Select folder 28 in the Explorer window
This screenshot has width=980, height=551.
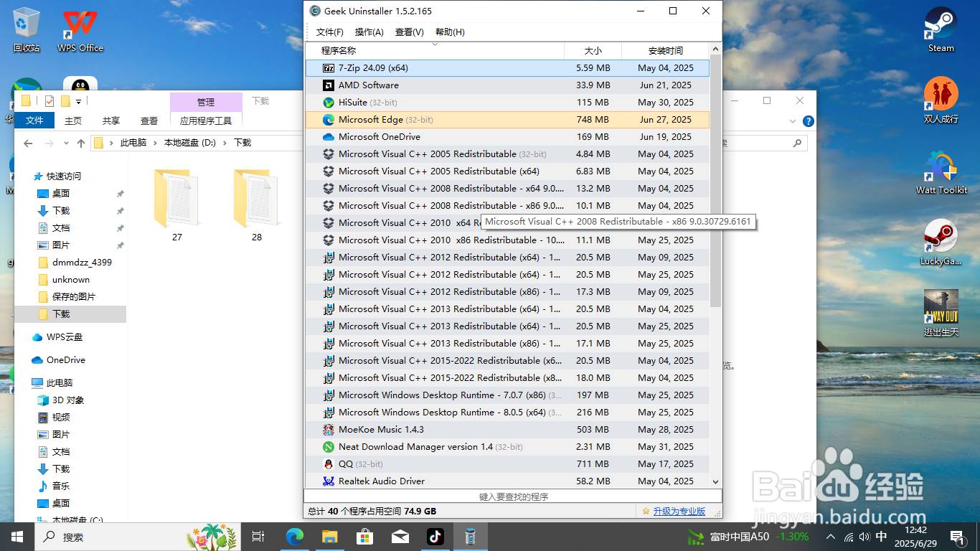pos(256,205)
